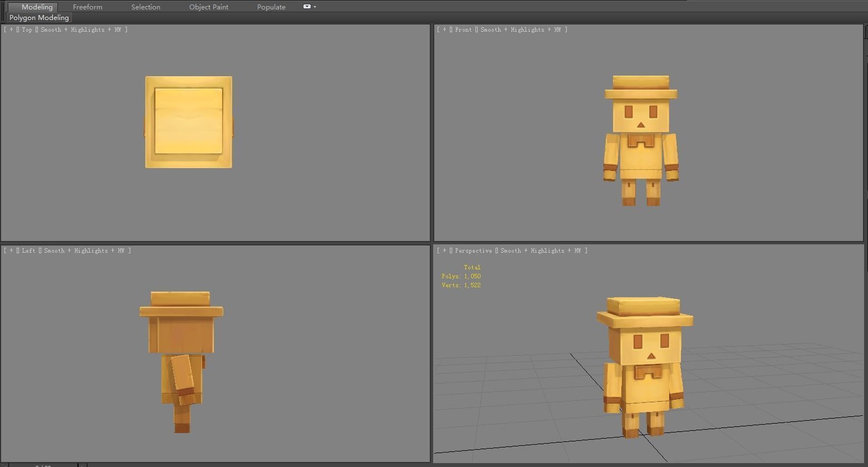Screen dimensions: 868x467
Task: Open the Top viewport plus menu
Action: pos(11,30)
